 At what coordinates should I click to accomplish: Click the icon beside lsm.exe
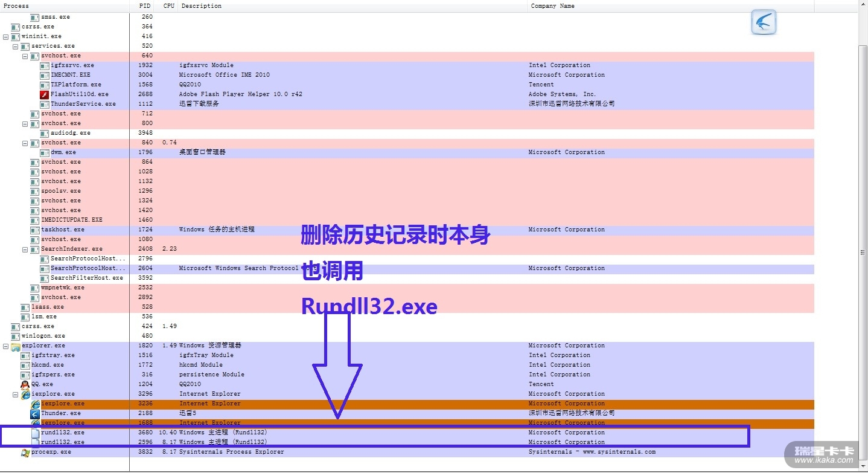pos(25,317)
